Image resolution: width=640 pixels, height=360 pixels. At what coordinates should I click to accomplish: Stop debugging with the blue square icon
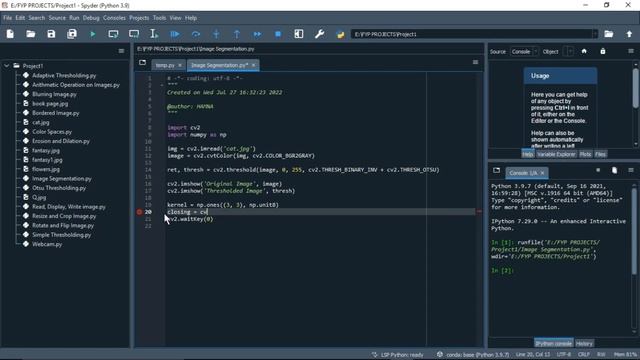point(278,34)
